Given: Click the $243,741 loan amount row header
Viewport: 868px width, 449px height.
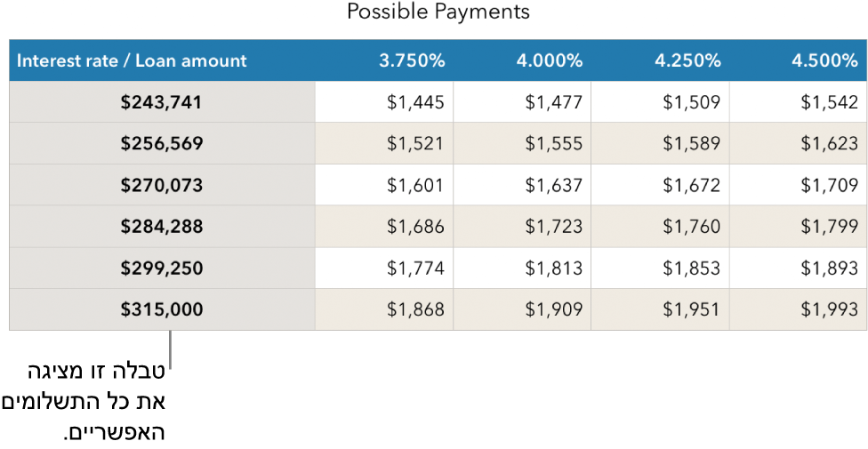Looking at the screenshot, I should pos(162,102).
